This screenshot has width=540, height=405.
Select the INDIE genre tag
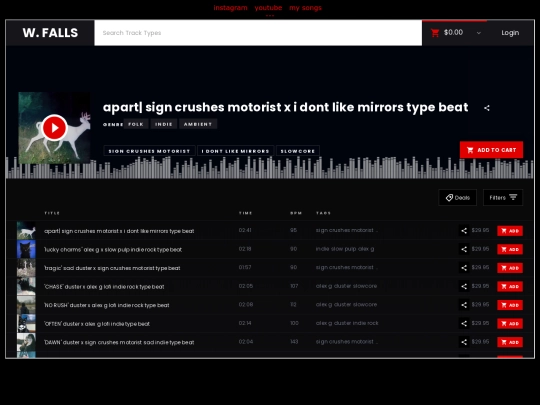point(164,124)
